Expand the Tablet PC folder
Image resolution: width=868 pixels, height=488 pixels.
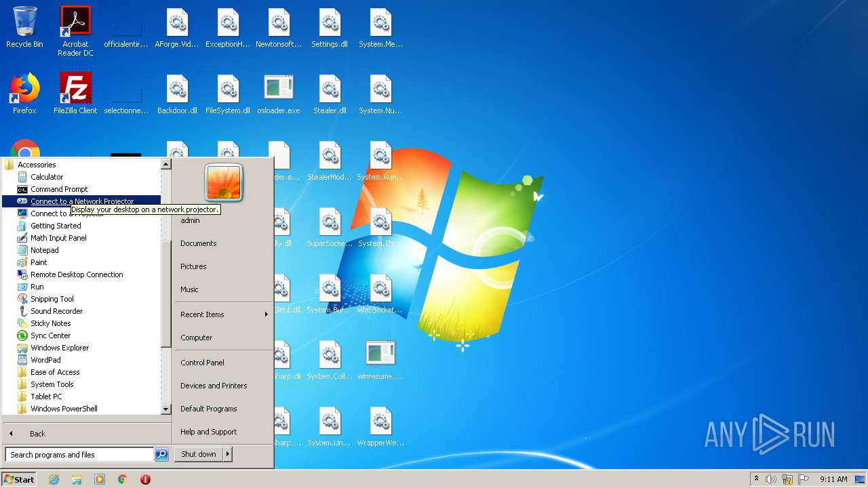coord(81,396)
